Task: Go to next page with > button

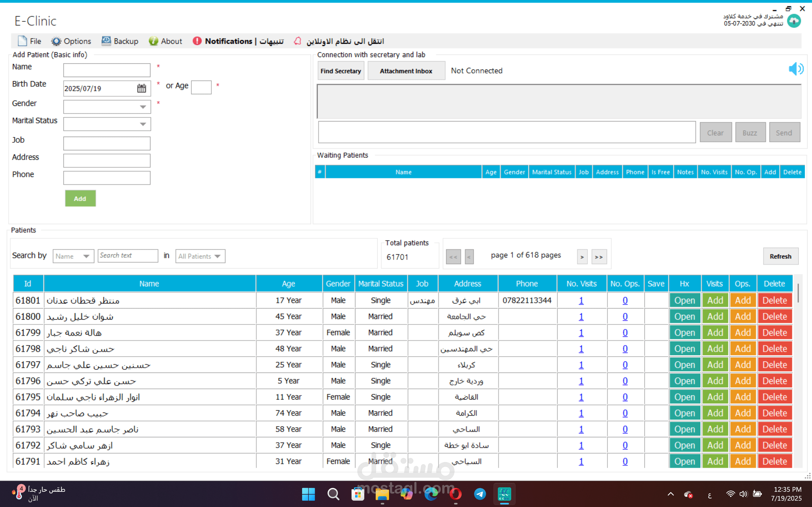Action: (582, 257)
